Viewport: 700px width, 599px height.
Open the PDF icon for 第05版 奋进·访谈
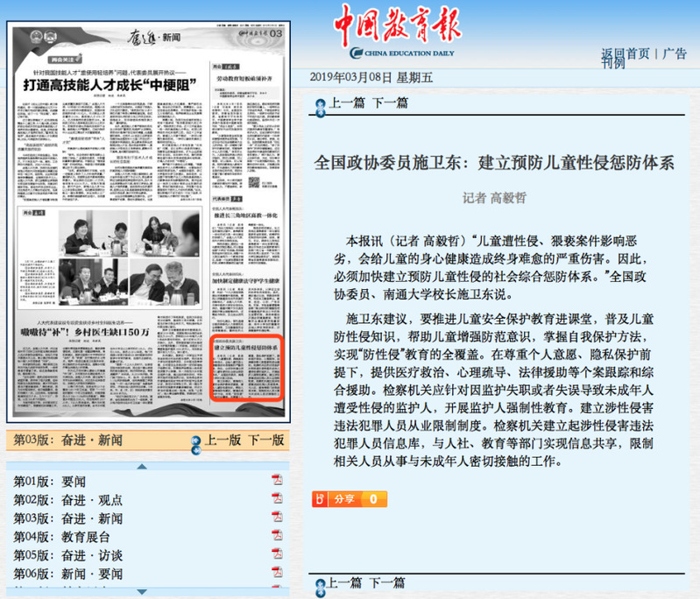click(x=277, y=553)
